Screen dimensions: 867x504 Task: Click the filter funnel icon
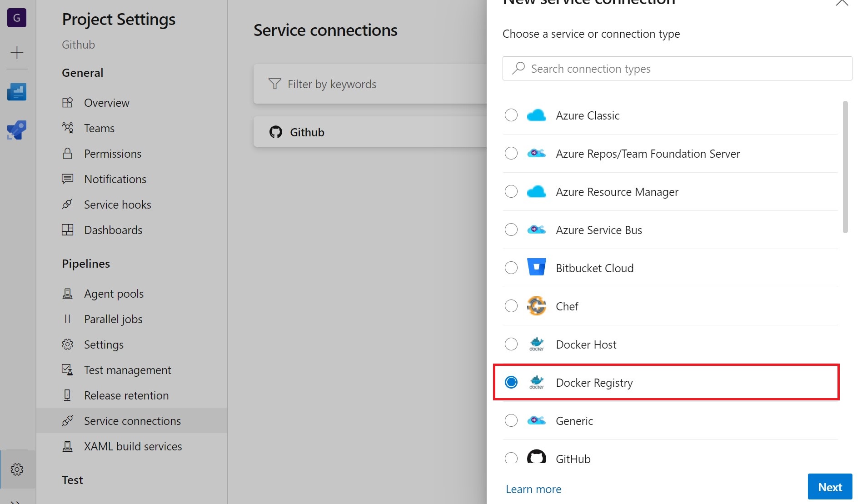point(274,84)
